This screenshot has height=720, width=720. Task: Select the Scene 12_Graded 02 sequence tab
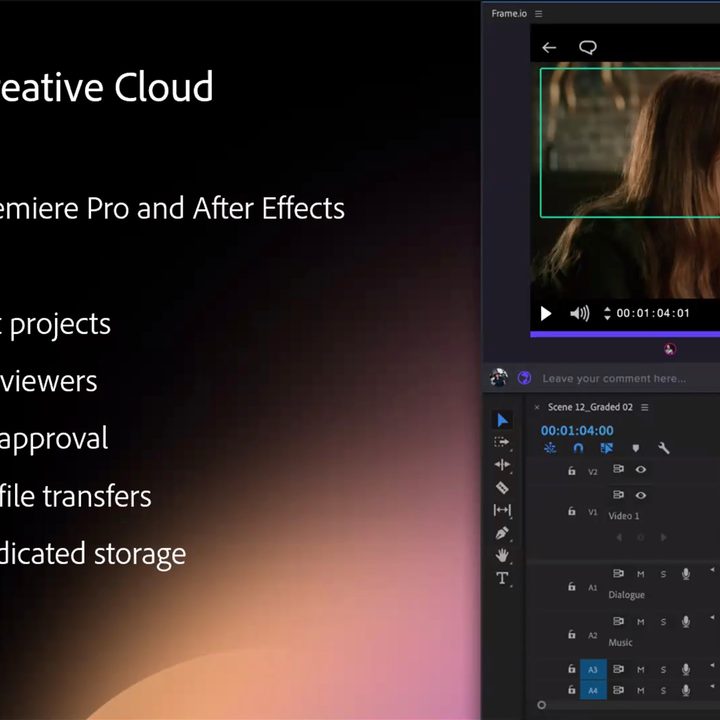coord(590,407)
